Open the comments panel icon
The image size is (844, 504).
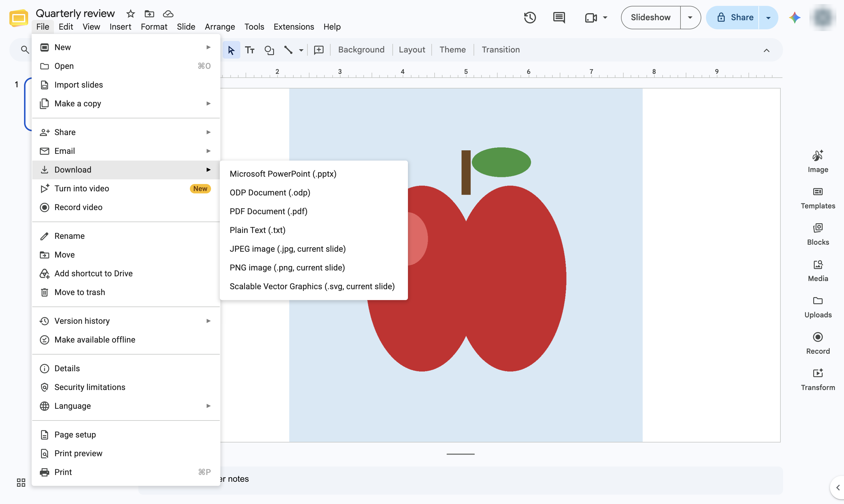[559, 17]
